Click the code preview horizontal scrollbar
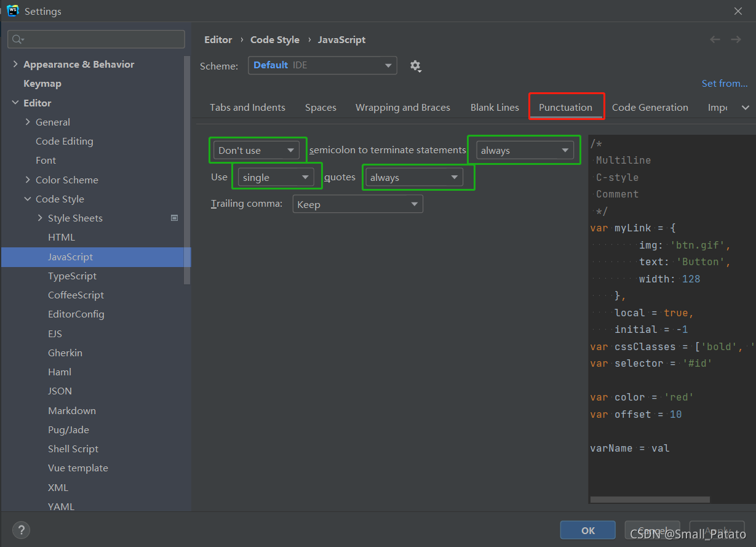 [650, 500]
